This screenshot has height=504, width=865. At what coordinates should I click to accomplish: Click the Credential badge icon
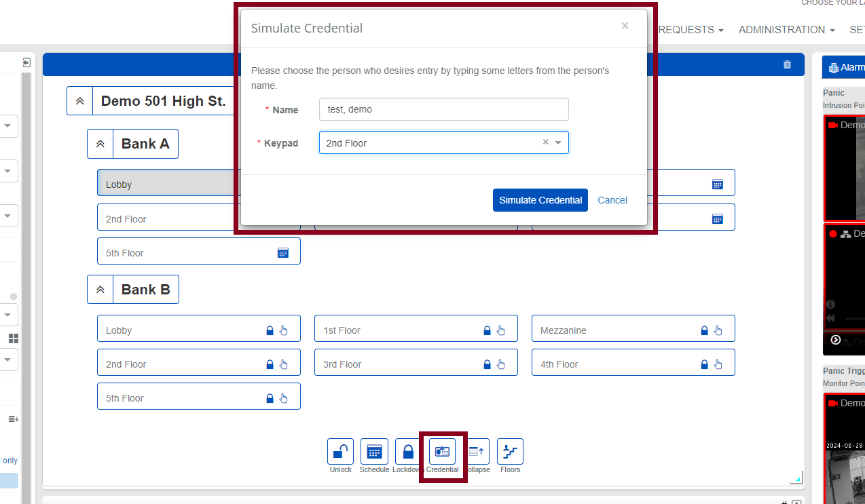click(x=443, y=452)
